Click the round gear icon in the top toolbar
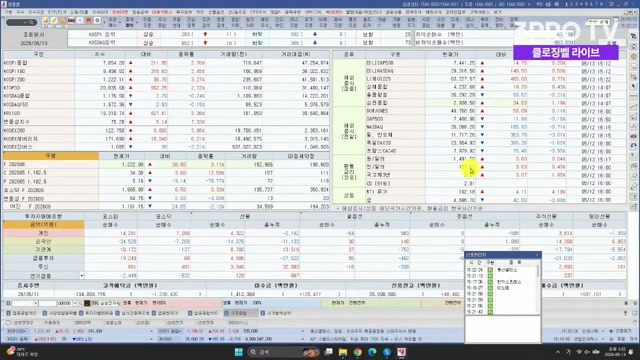Screen dimensions: 640x360 pos(97,20)
